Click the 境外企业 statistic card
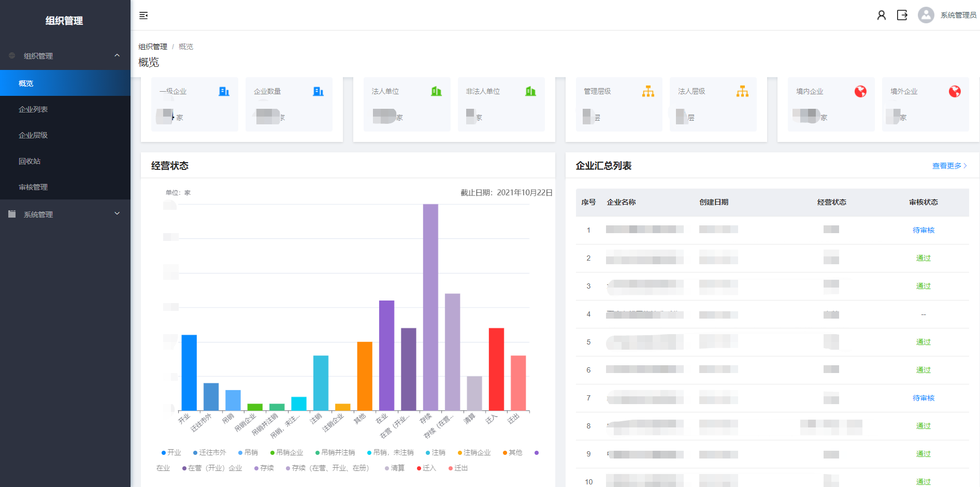 pyautogui.click(x=926, y=104)
